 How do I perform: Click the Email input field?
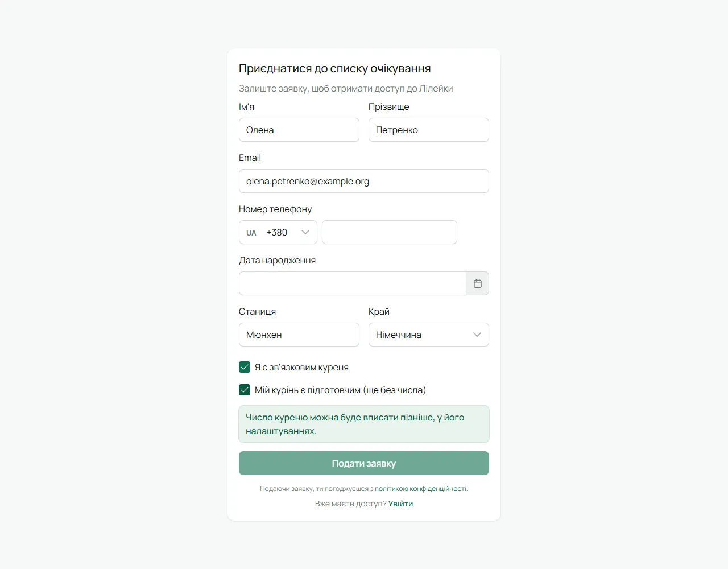click(364, 181)
